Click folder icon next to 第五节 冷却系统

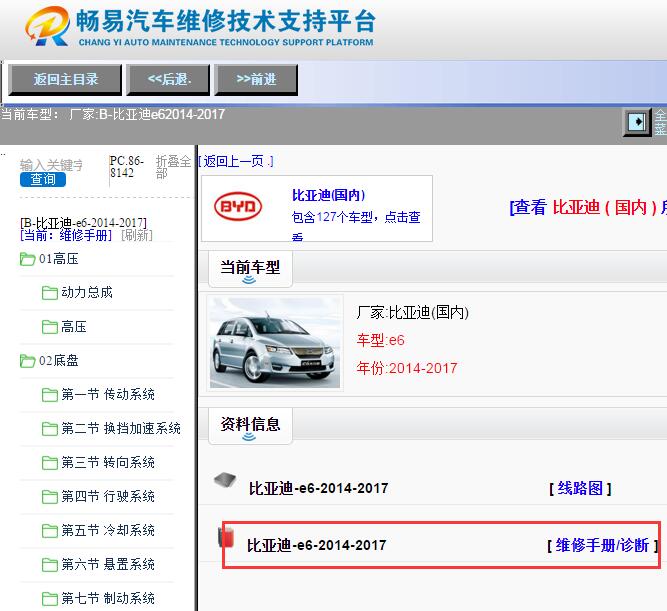pos(50,531)
